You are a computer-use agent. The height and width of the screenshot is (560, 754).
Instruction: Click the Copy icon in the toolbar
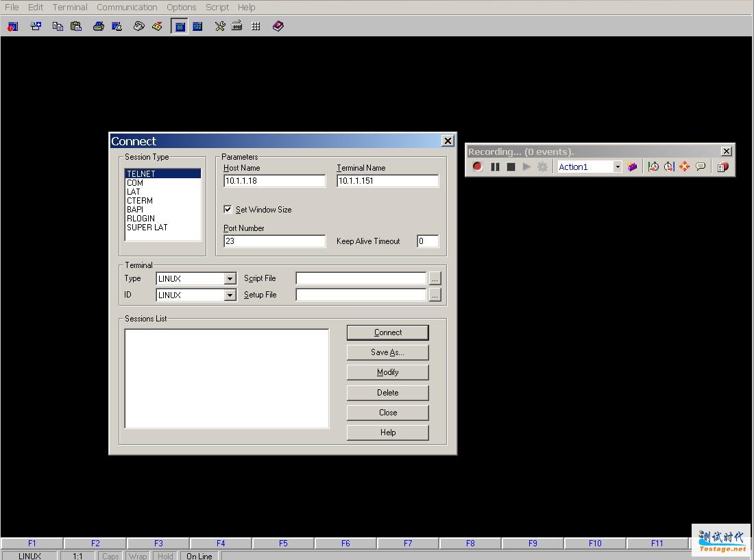tap(58, 26)
